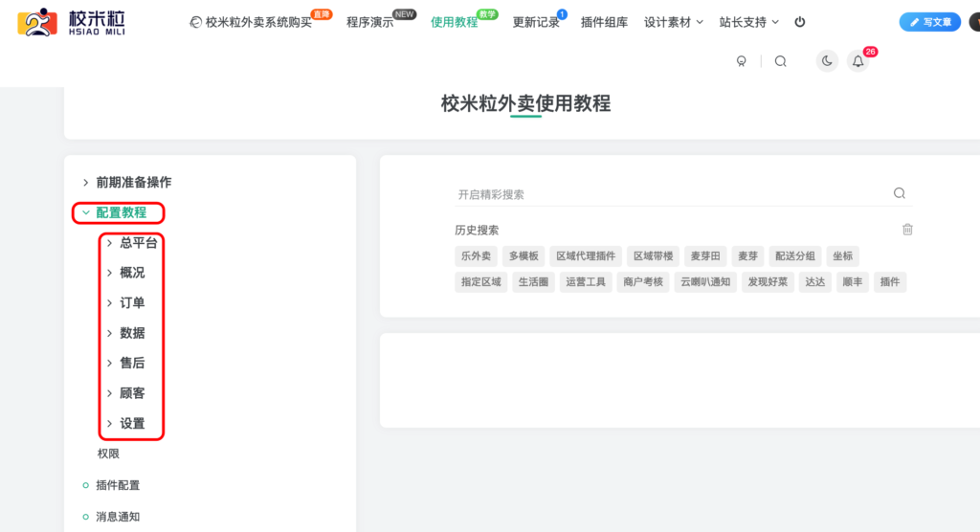Click the 校米粒外卖使用教程 page title
Image resolution: width=980 pixels, height=532 pixels.
[x=525, y=103]
